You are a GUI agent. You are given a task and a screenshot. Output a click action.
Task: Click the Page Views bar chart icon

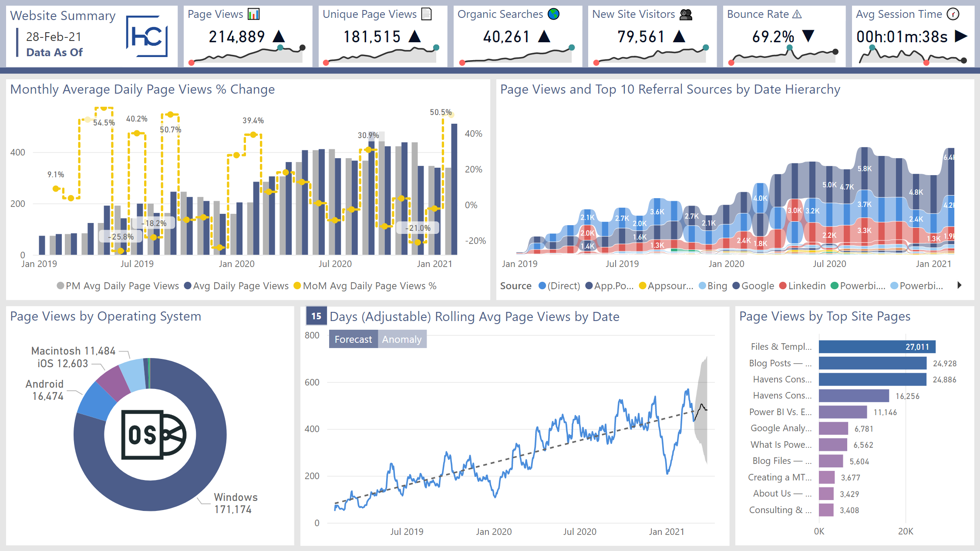pyautogui.click(x=253, y=14)
